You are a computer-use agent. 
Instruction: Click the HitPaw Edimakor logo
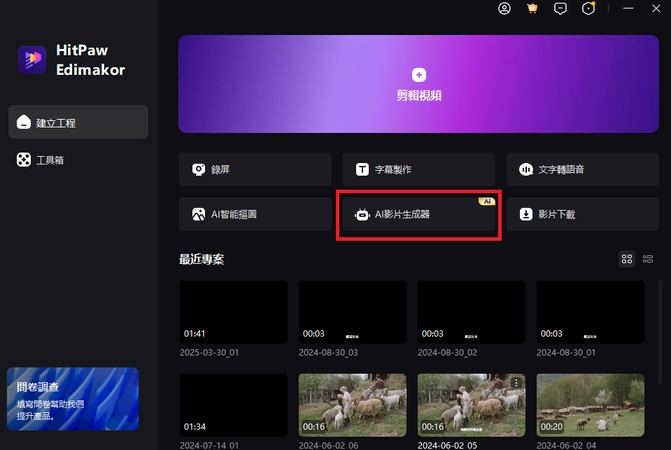(32, 60)
